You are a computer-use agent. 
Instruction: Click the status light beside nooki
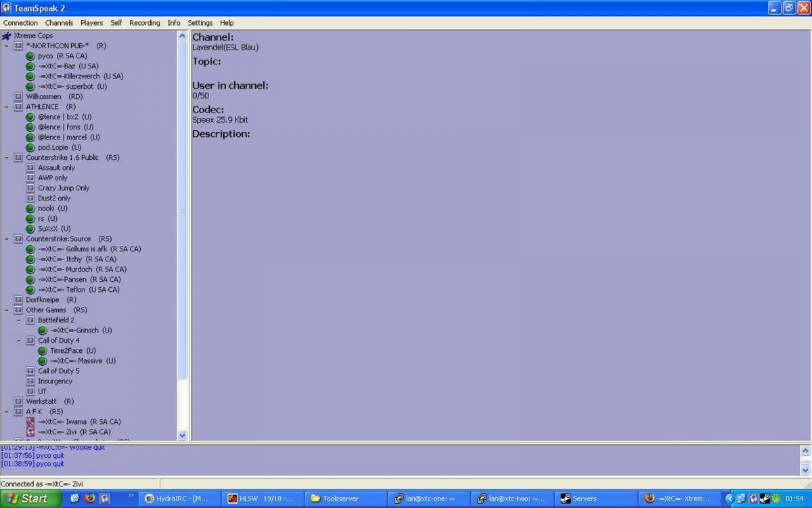30,209
